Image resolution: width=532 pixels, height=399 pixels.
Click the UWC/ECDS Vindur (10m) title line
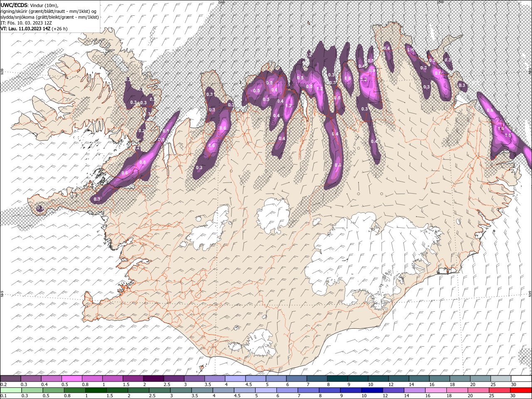tap(30, 5)
